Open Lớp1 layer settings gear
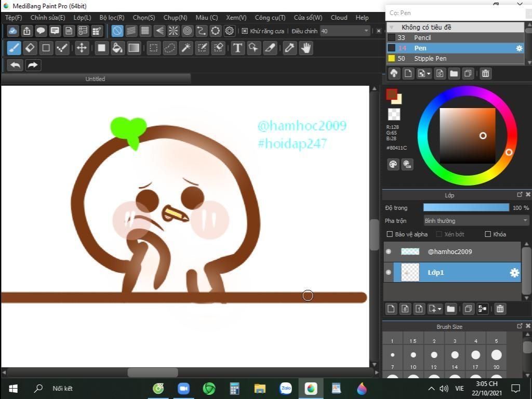Viewport: 532px width, 399px height. tap(514, 272)
